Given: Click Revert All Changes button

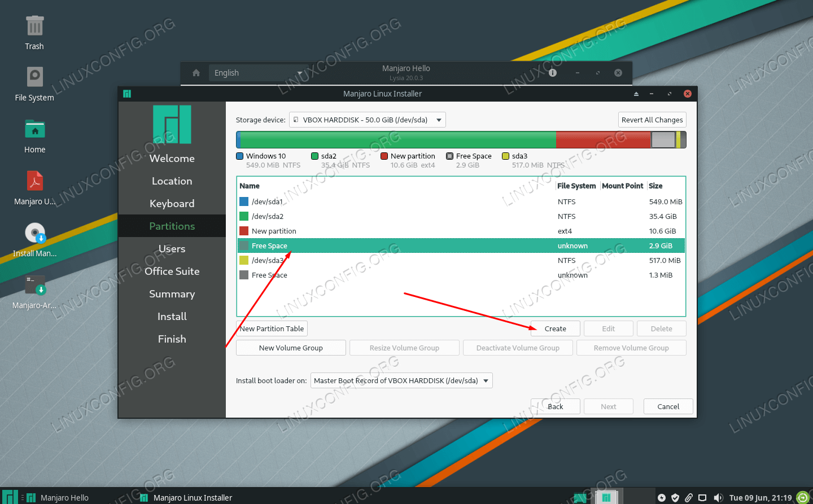Looking at the screenshot, I should (x=652, y=120).
